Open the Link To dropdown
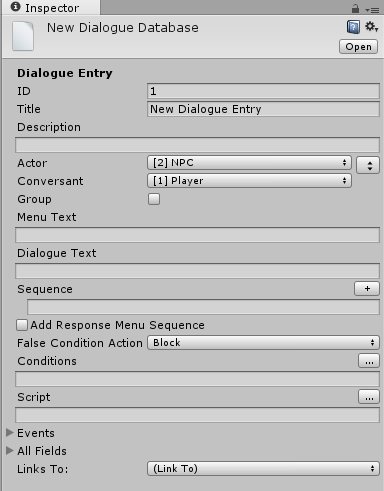The image size is (384, 491). [x=263, y=469]
